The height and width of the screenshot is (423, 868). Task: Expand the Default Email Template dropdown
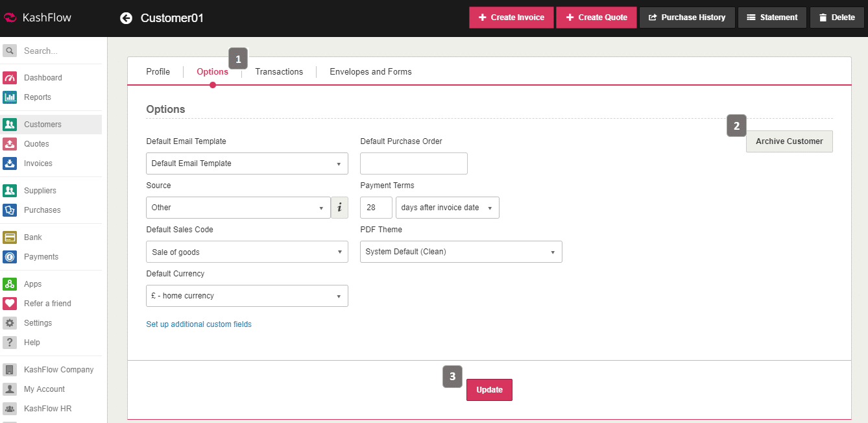tap(247, 163)
